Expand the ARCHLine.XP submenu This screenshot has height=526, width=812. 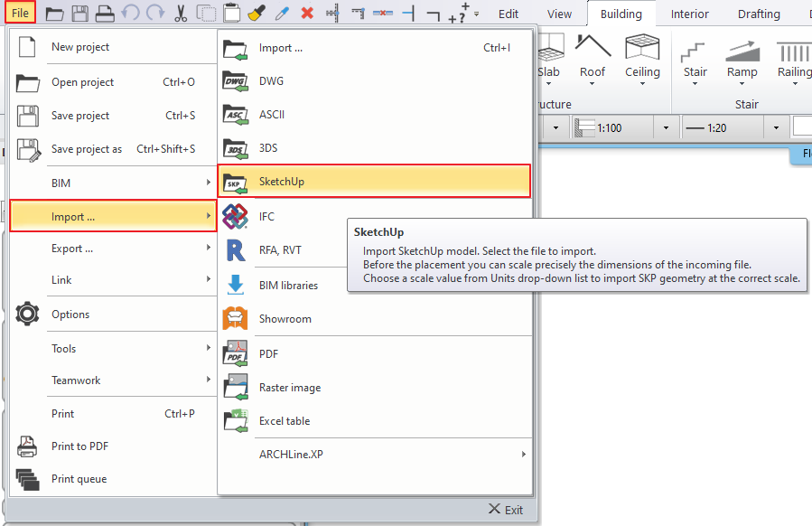coord(375,455)
